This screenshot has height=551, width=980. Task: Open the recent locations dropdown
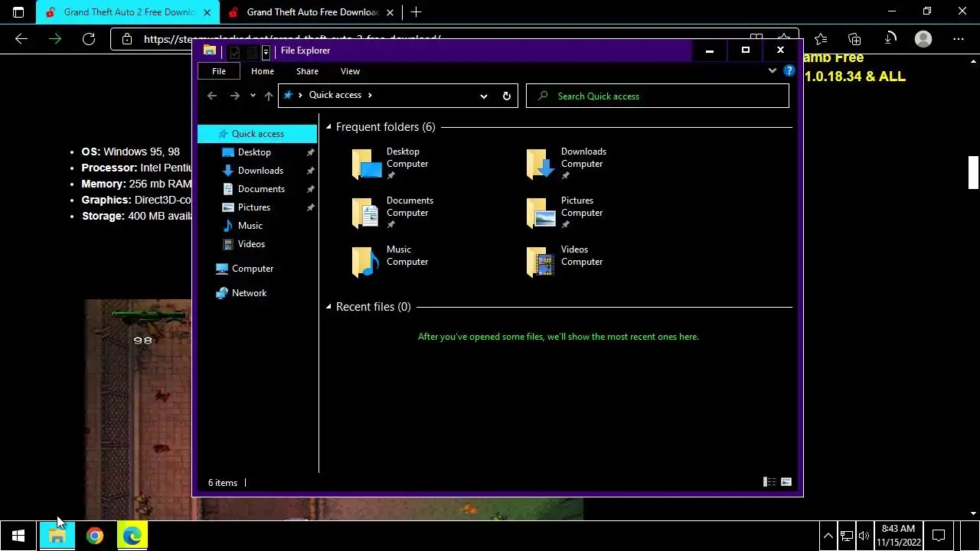pyautogui.click(x=253, y=96)
